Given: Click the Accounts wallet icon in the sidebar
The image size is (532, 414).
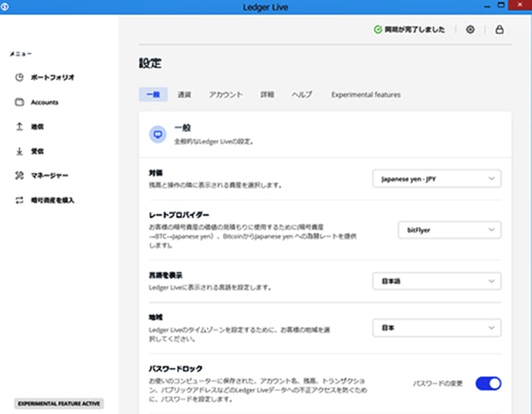Looking at the screenshot, I should coord(19,102).
